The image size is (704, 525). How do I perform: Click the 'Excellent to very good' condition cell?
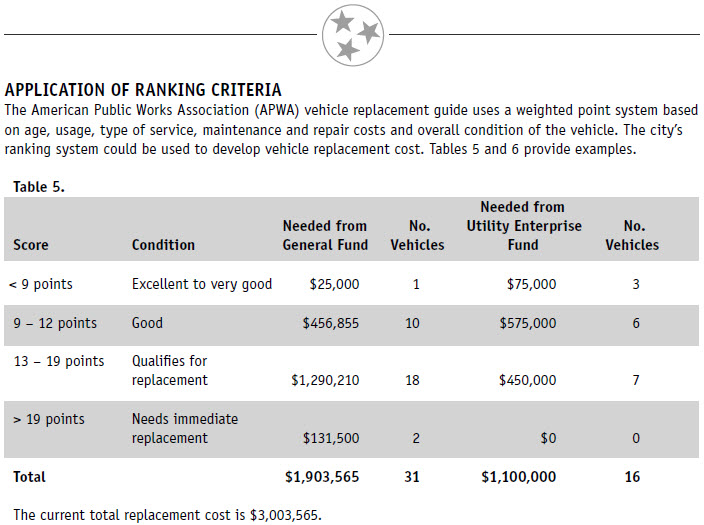pos(202,284)
